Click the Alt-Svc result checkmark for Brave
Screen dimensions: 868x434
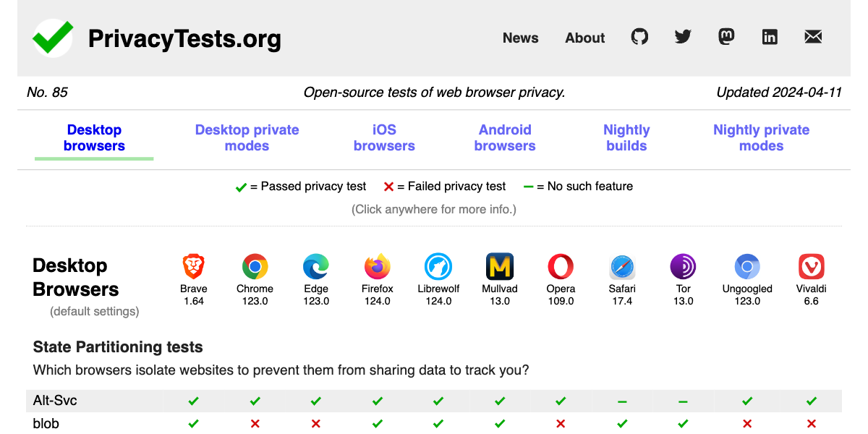pos(193,401)
